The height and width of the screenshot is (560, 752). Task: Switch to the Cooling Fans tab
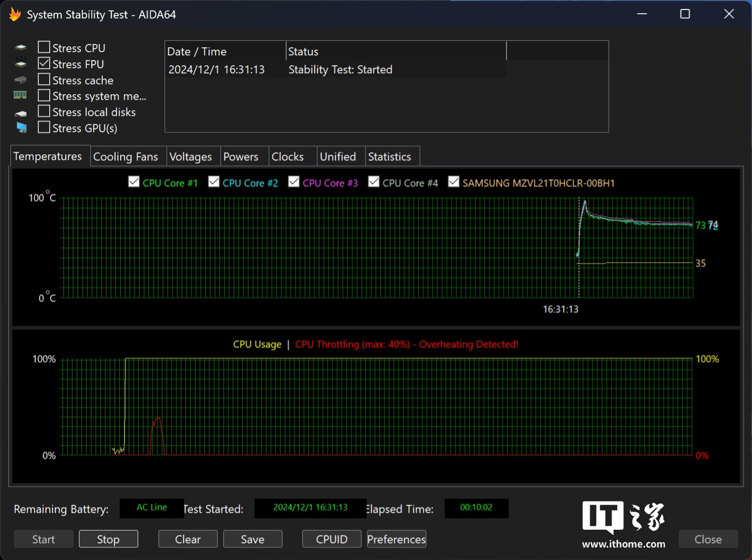click(x=125, y=157)
